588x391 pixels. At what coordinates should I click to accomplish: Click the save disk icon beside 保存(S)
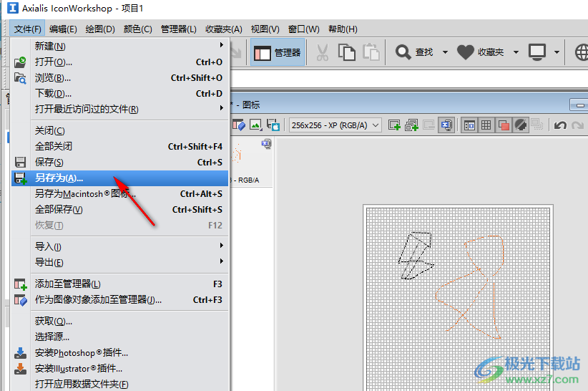coord(20,162)
